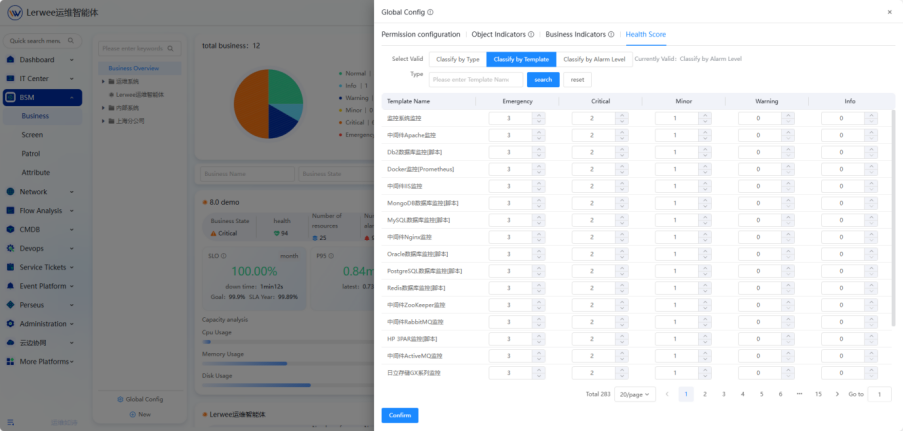Screen dimensions: 903x432
Task: Click the CMDB icon in the sidebar
Action: coord(11,229)
